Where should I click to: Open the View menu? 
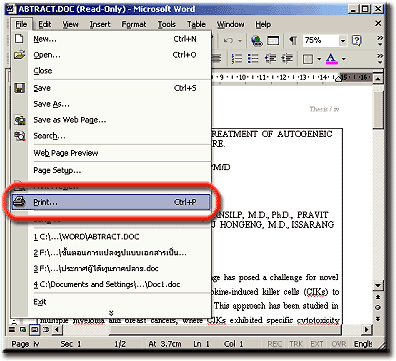click(x=70, y=24)
